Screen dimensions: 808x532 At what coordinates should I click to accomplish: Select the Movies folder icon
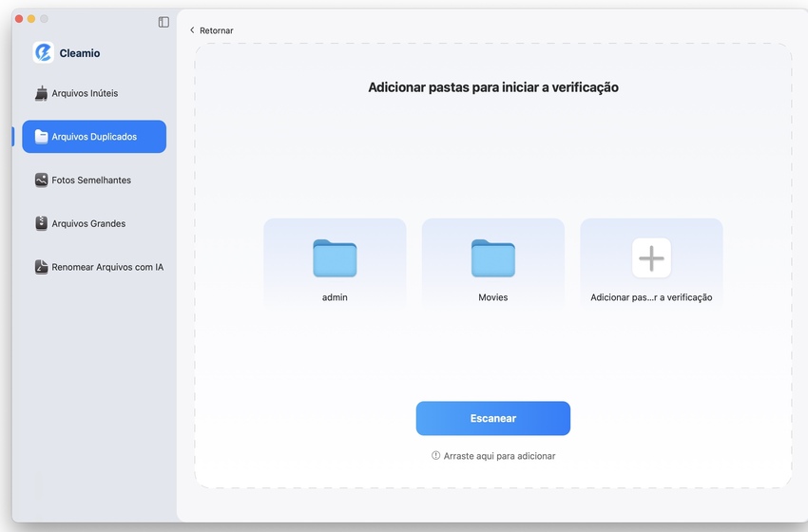coord(493,258)
